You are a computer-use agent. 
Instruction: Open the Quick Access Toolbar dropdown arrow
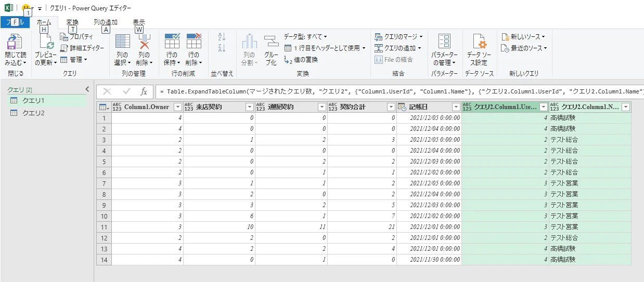(39, 9)
